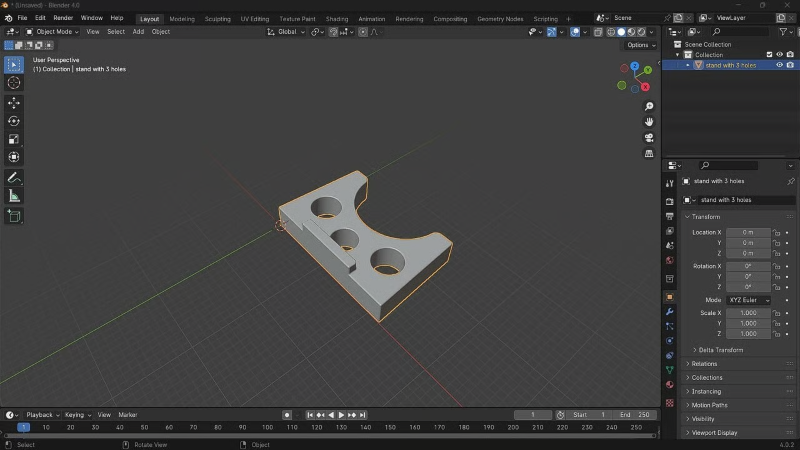Image resolution: width=800 pixels, height=450 pixels.
Task: Toggle lock on Scale X
Action: point(776,313)
